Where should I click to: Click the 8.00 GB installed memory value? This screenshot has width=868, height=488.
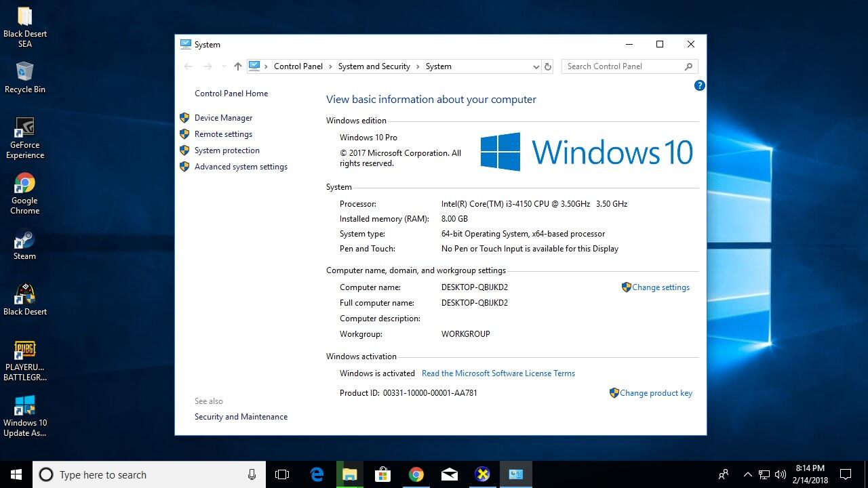click(x=454, y=219)
